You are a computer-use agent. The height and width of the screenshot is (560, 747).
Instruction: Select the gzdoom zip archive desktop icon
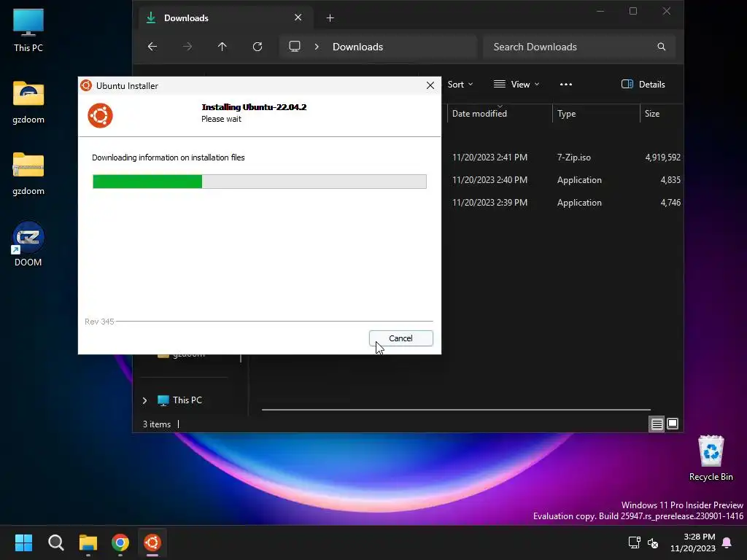(28, 174)
